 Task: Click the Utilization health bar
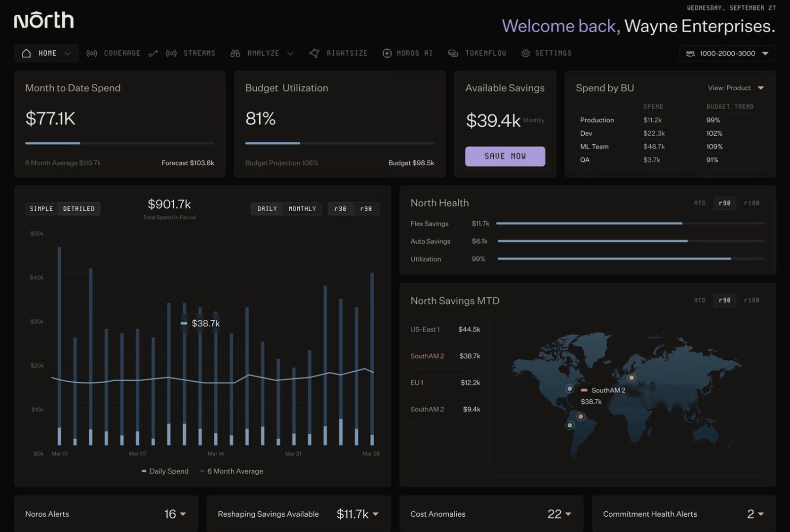(x=632, y=259)
